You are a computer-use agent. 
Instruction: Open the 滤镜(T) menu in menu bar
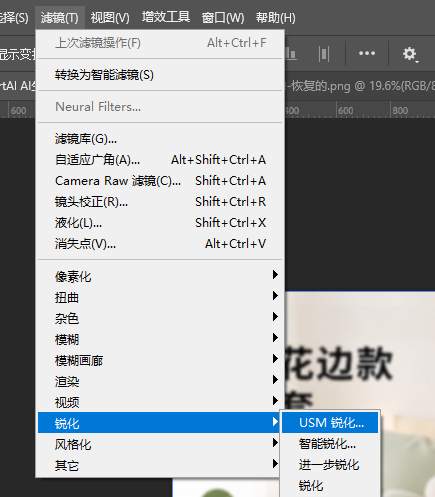click(x=60, y=18)
